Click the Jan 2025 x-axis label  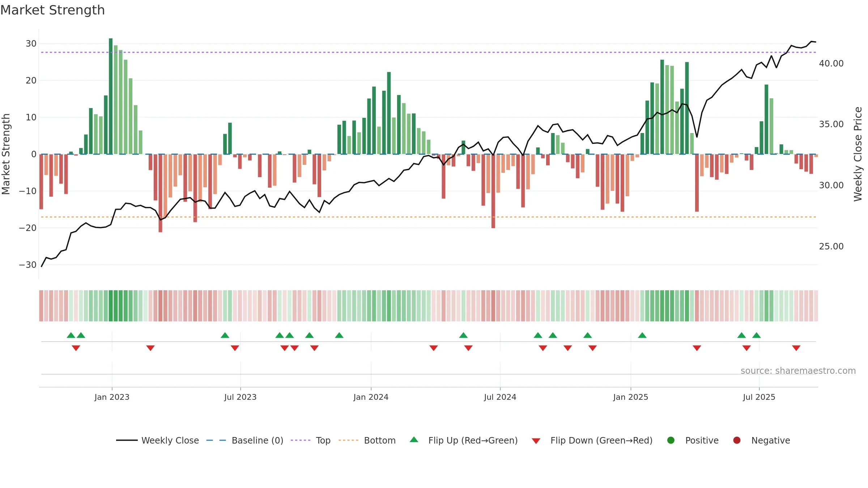click(631, 397)
